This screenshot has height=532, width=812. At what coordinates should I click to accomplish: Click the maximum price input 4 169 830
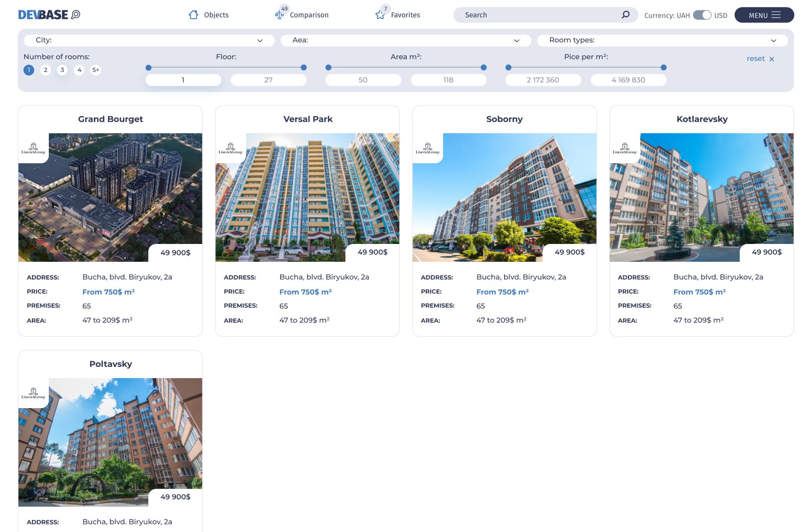click(x=628, y=80)
